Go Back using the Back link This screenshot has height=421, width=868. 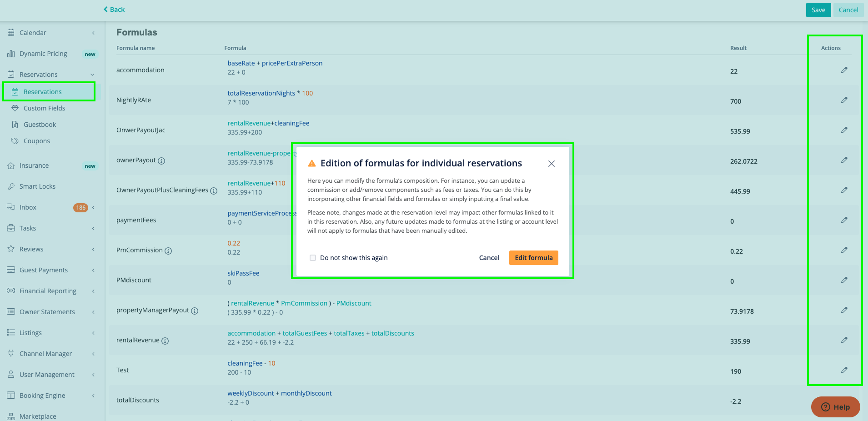click(114, 10)
